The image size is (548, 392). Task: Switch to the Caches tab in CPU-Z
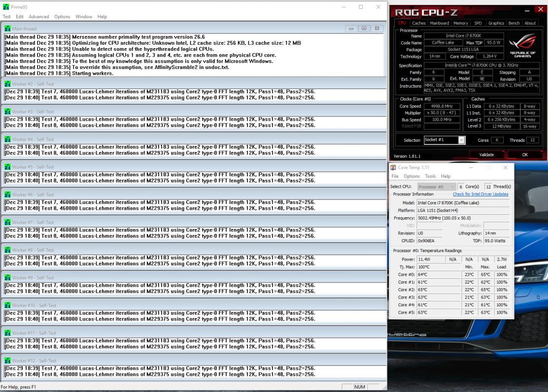click(419, 23)
